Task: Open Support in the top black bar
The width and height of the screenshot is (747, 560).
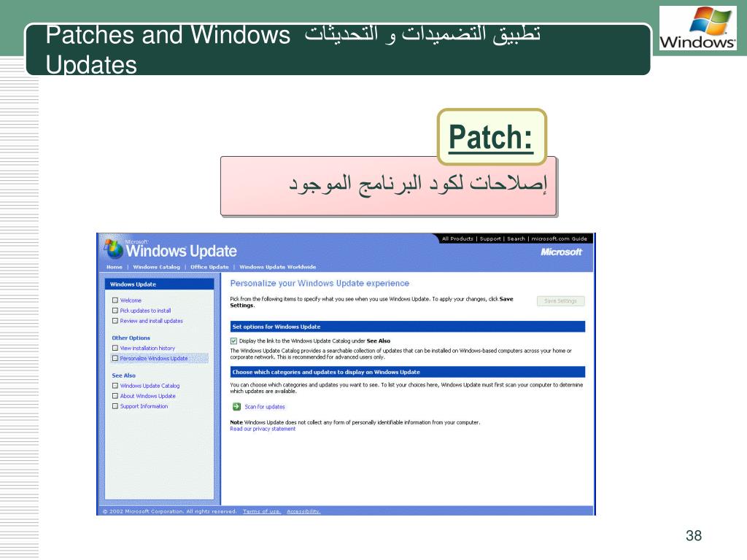Action: (490, 238)
